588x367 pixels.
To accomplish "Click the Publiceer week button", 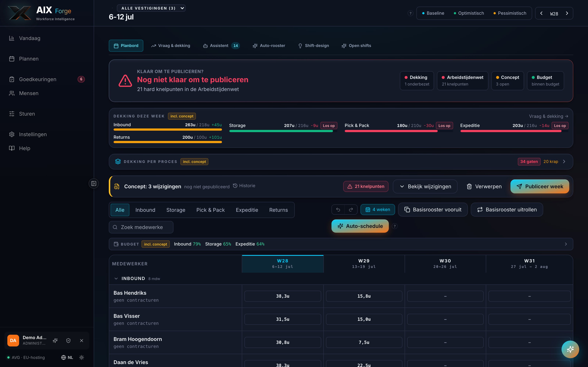I will click(x=540, y=186).
